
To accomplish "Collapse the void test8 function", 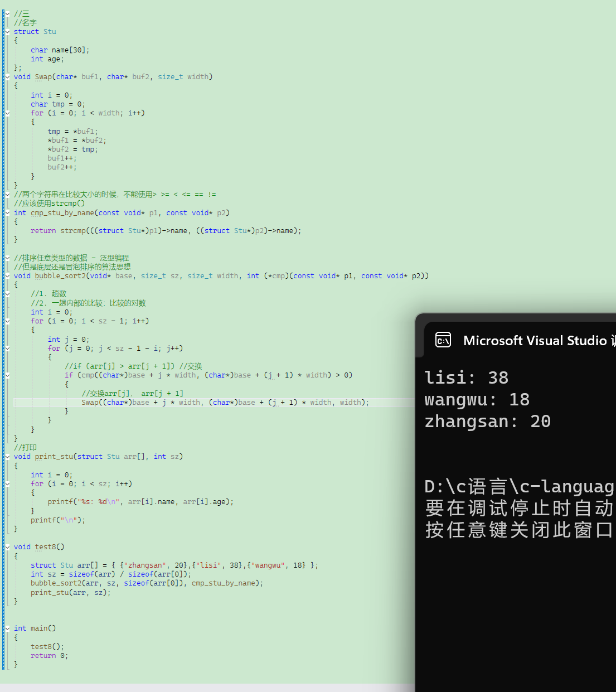I will pyautogui.click(x=8, y=546).
